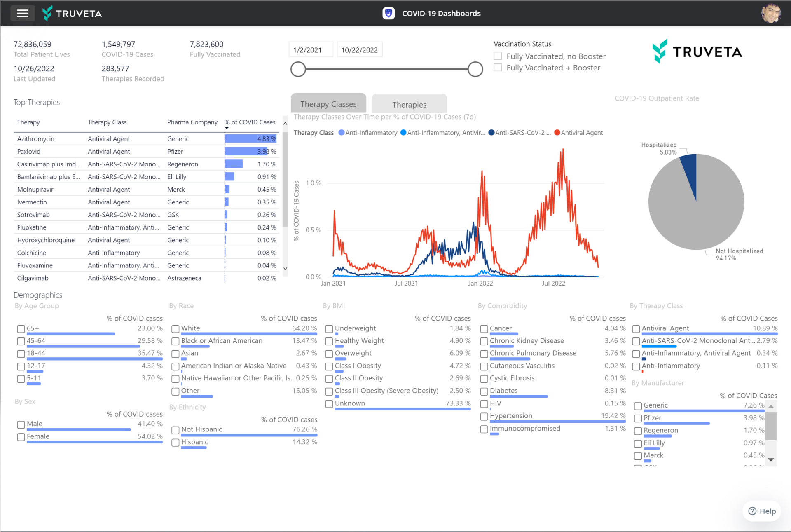Click the shield icon beside COVID-19 Dashboards
Image resolution: width=791 pixels, height=532 pixels.
[x=388, y=13]
